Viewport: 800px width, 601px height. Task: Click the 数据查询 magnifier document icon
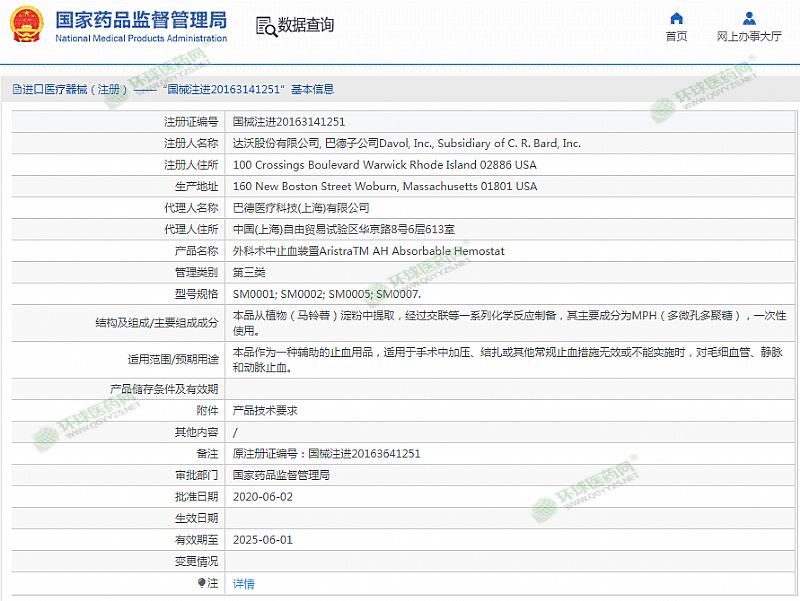pyautogui.click(x=264, y=26)
